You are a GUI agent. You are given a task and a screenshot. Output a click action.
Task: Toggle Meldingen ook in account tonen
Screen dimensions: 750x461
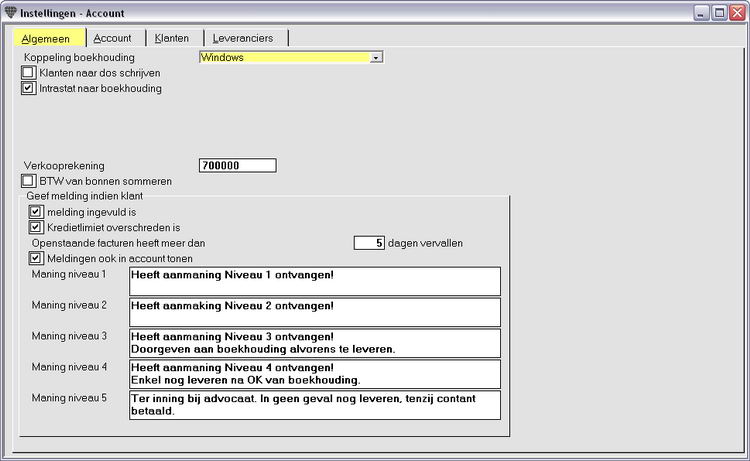pyautogui.click(x=36, y=258)
